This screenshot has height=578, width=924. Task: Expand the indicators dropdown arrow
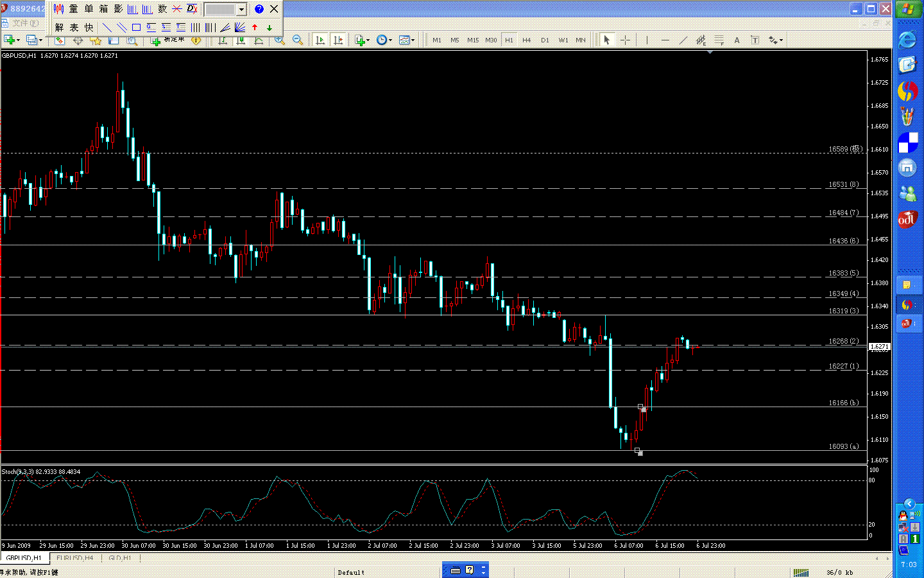(368, 40)
